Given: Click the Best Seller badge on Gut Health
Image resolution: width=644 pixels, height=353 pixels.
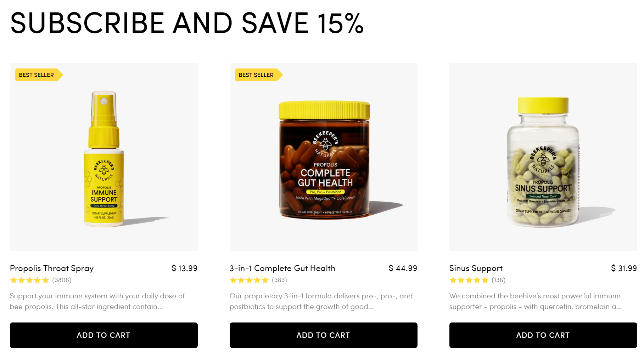Looking at the screenshot, I should click(x=259, y=75).
